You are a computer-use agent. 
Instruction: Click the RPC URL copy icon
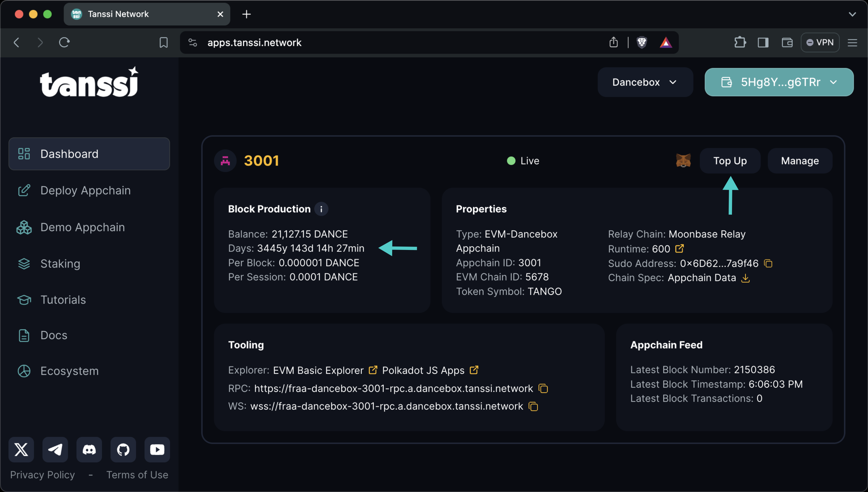544,388
